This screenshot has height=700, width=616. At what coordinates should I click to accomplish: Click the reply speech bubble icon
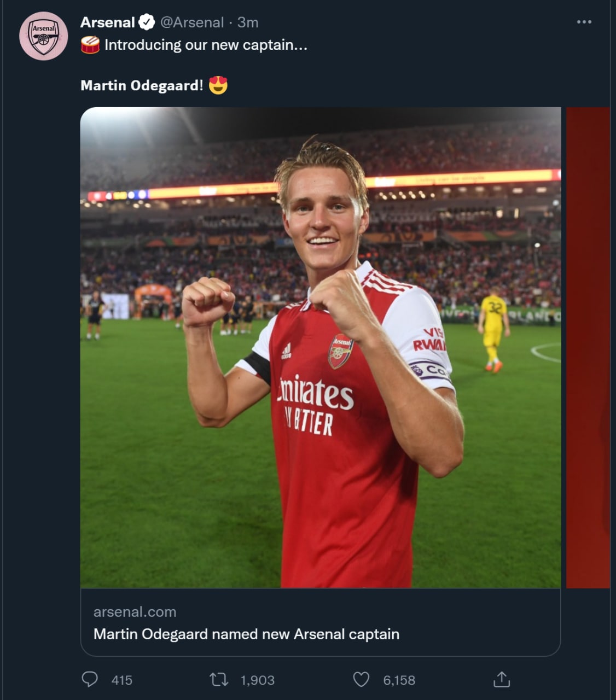(x=90, y=680)
